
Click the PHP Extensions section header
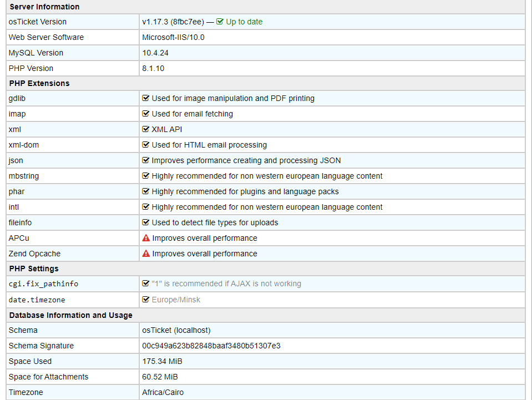point(39,83)
